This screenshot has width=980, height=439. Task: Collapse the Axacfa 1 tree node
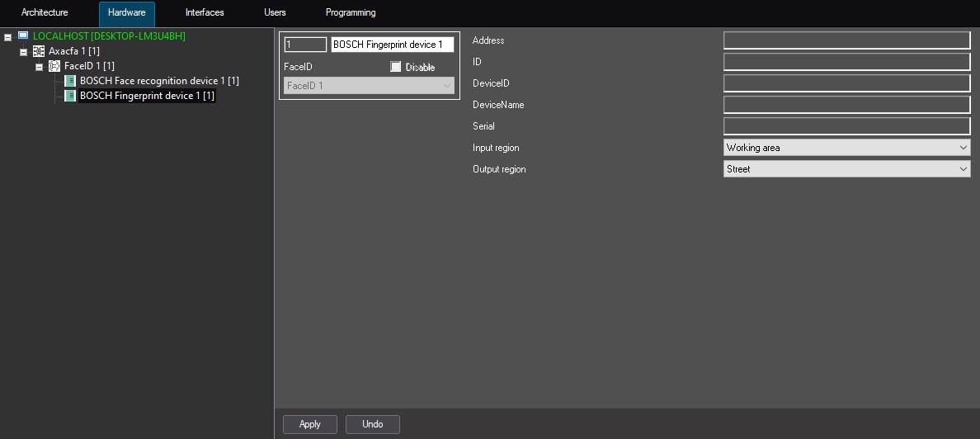click(x=23, y=53)
